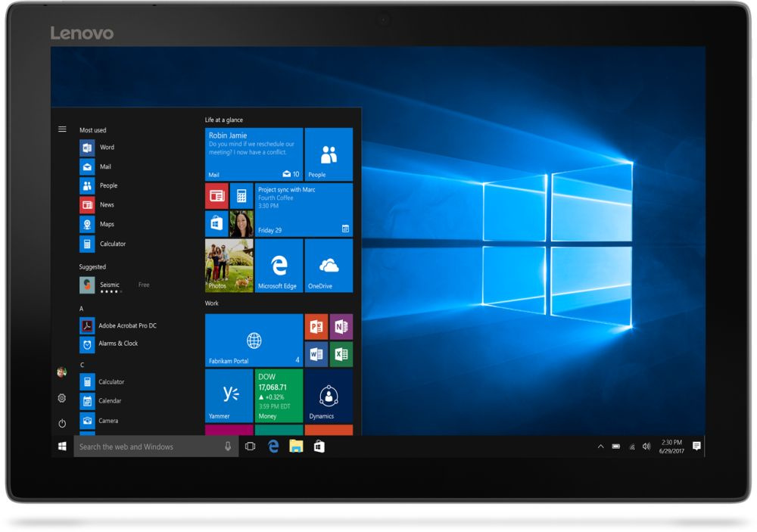This screenshot has height=532, width=757.
Task: Open the Photos tile thumbnail
Action: (x=229, y=266)
